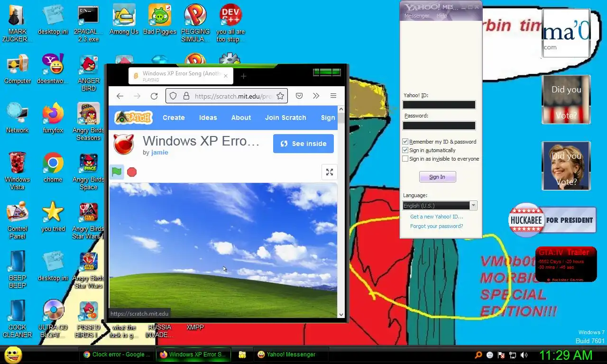Viewport: 607px width, 364px height.
Task: Select the 2PACAL 2.3.exe desktop icon
Action: coord(88,24)
